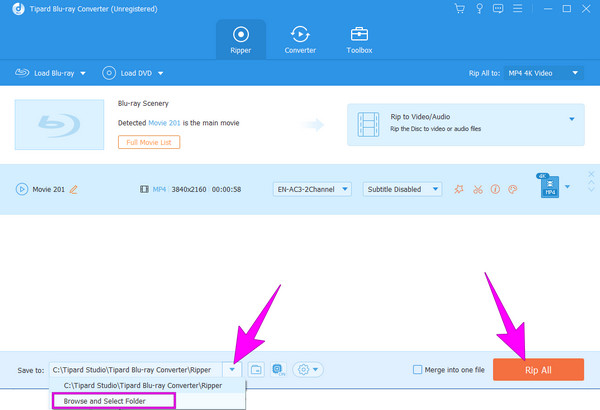Rename Movie 201 with pencil icon

coord(73,189)
